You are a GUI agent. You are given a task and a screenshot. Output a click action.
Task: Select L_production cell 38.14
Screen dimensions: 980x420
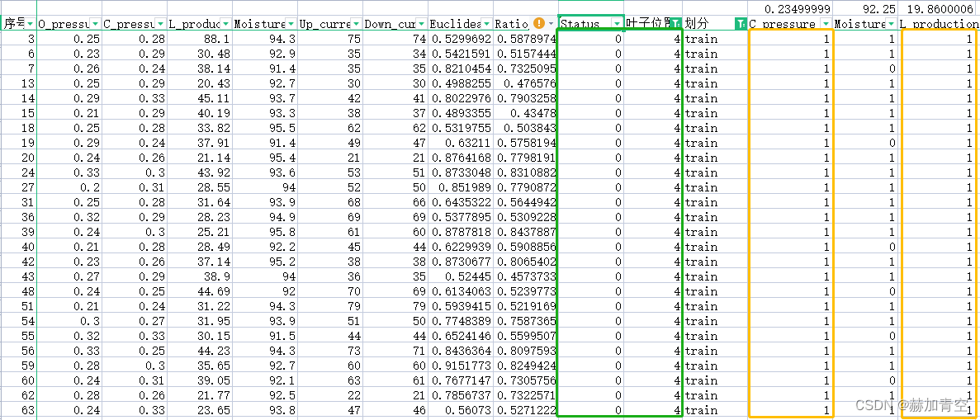tap(199, 68)
